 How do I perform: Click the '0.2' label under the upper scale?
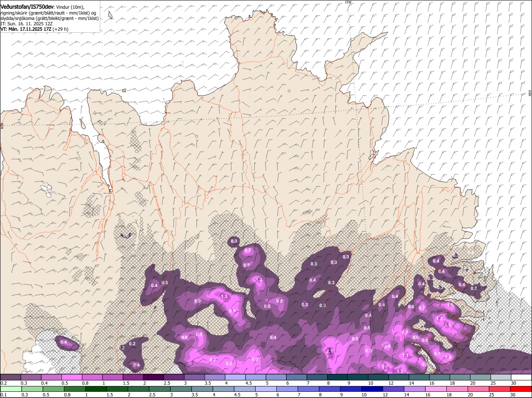click(3, 383)
